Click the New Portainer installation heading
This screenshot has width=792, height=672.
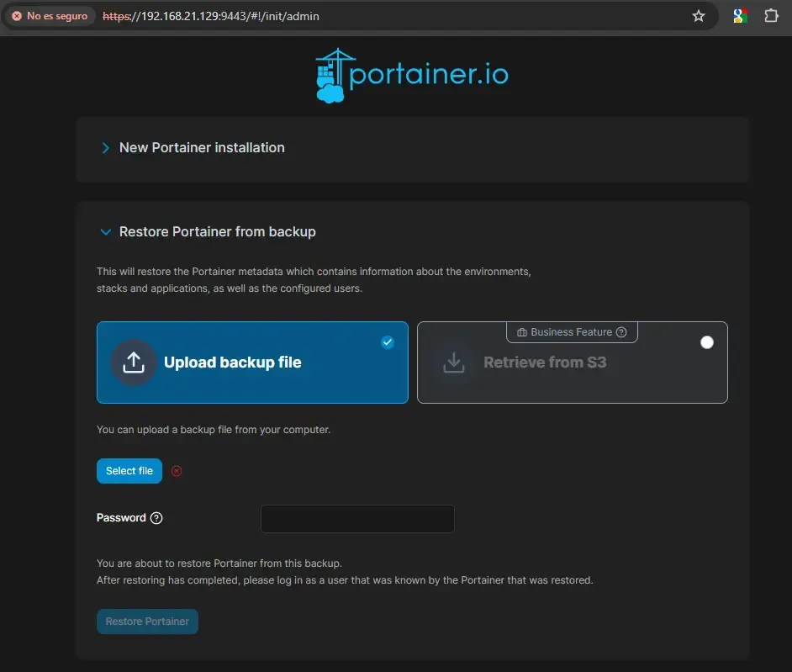click(202, 147)
